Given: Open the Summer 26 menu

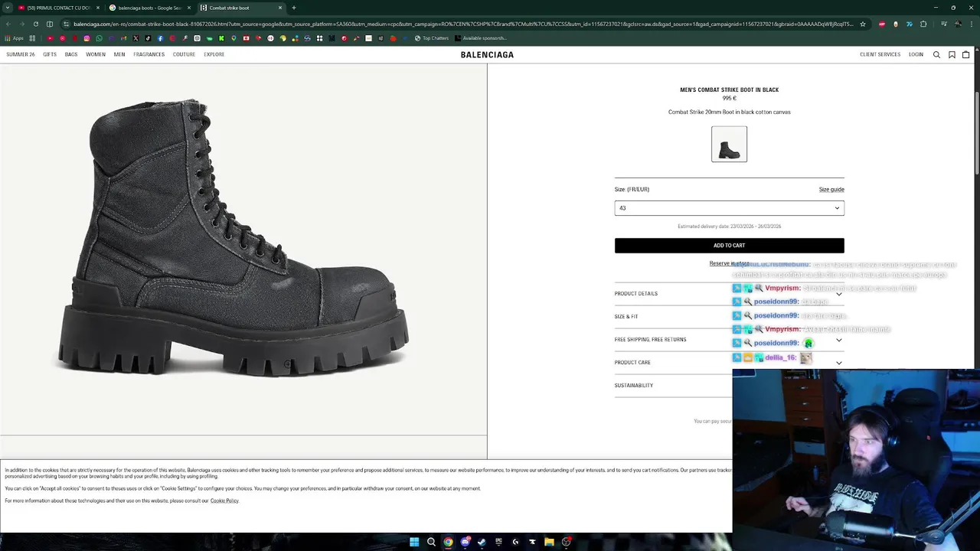Looking at the screenshot, I should [x=21, y=54].
